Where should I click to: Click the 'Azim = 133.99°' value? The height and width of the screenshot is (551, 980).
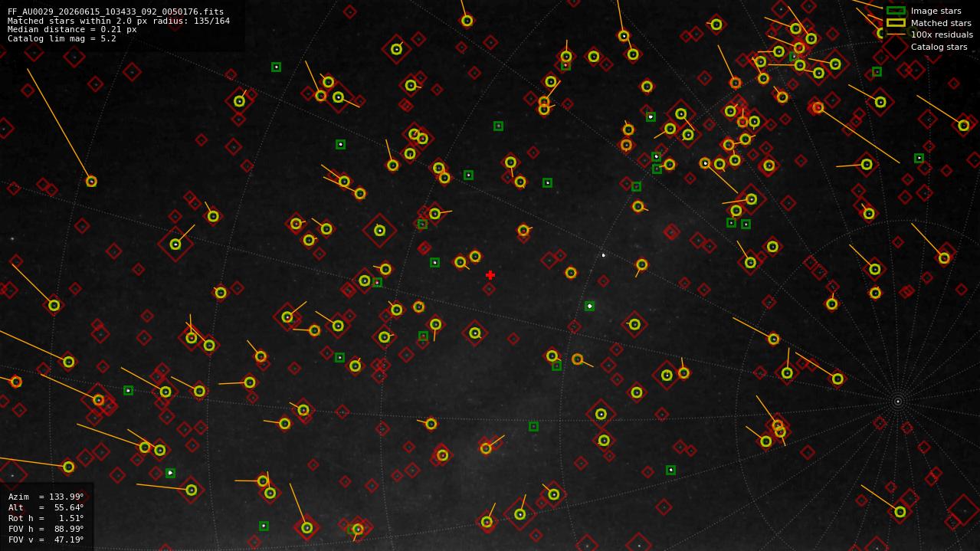[46, 497]
